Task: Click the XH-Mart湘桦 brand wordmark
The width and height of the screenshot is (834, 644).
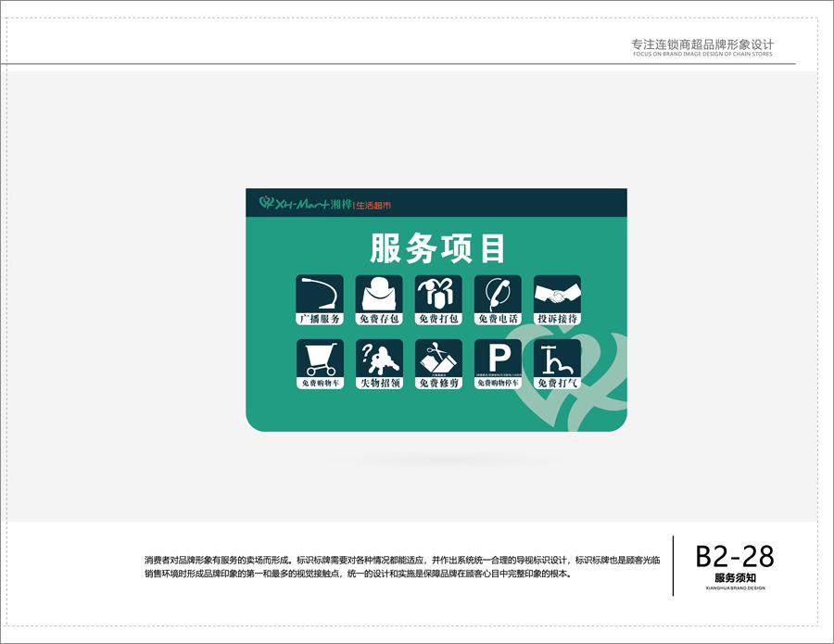Action: tap(314, 204)
